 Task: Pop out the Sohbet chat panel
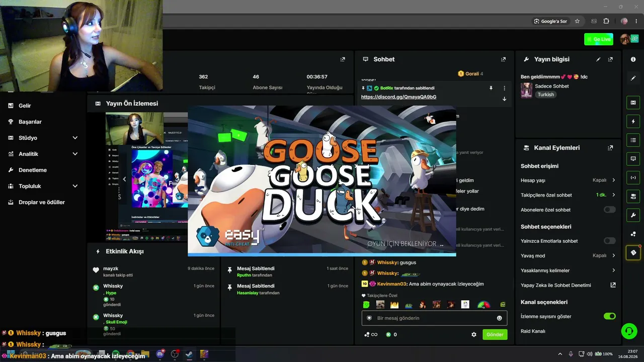click(503, 59)
